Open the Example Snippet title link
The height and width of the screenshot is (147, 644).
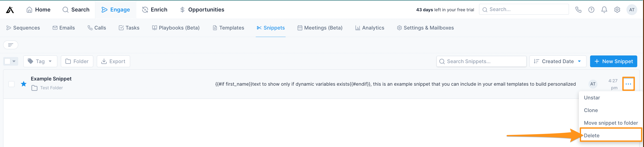point(51,79)
